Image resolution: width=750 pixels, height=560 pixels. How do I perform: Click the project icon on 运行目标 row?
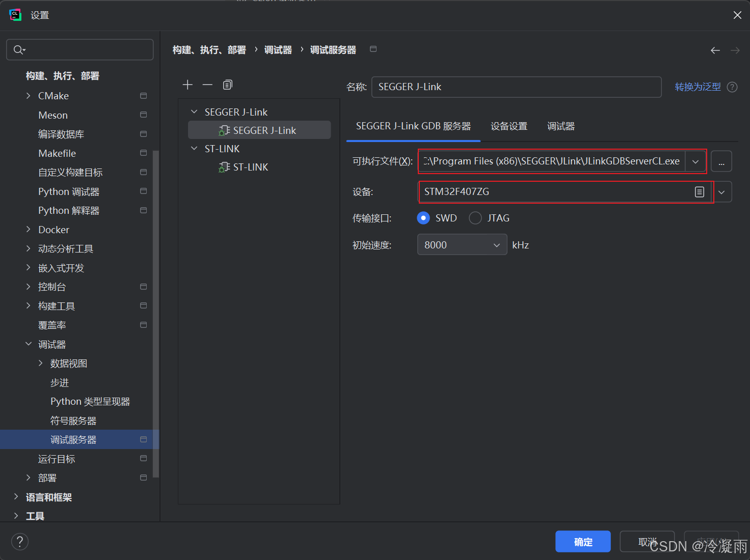pos(143,458)
